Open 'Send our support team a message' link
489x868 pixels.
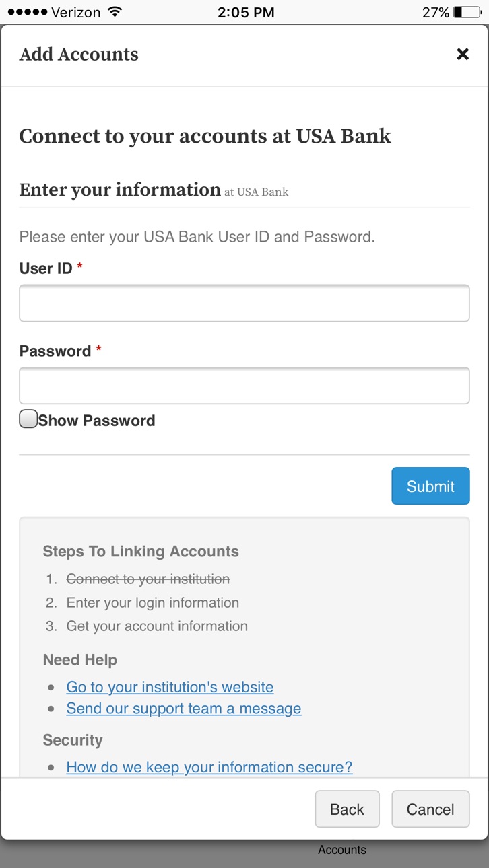tap(184, 709)
